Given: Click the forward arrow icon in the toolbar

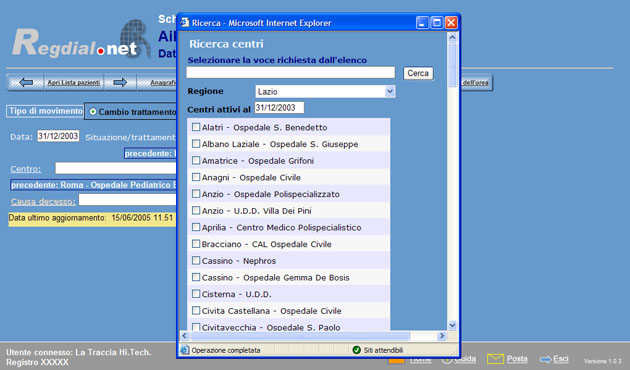Looking at the screenshot, I should [x=120, y=82].
